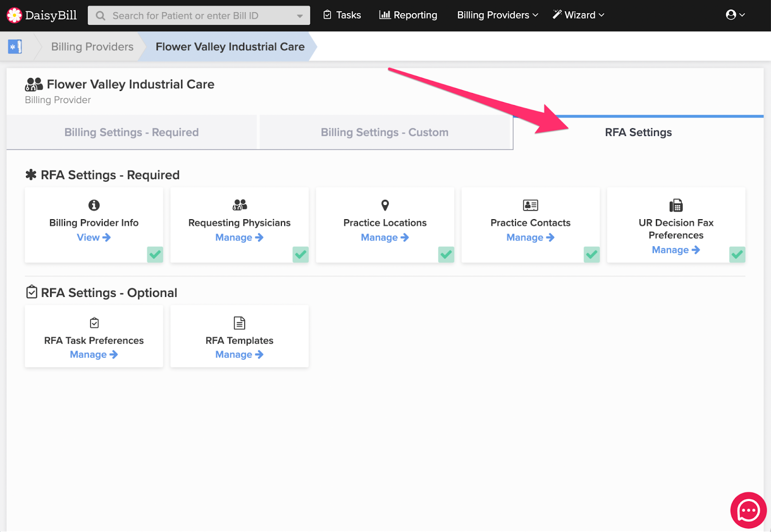This screenshot has height=532, width=771.
Task: Click the UR Decision Fax green checkmark
Action: click(x=737, y=254)
